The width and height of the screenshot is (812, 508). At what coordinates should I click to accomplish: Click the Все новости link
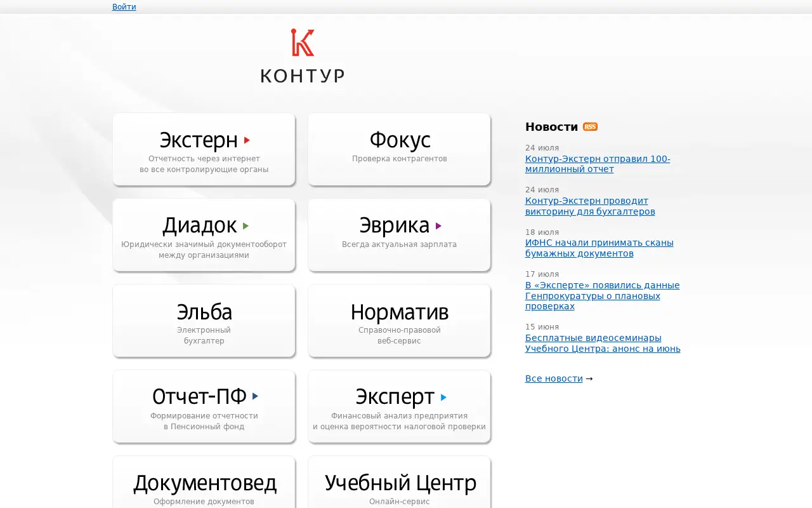click(554, 378)
